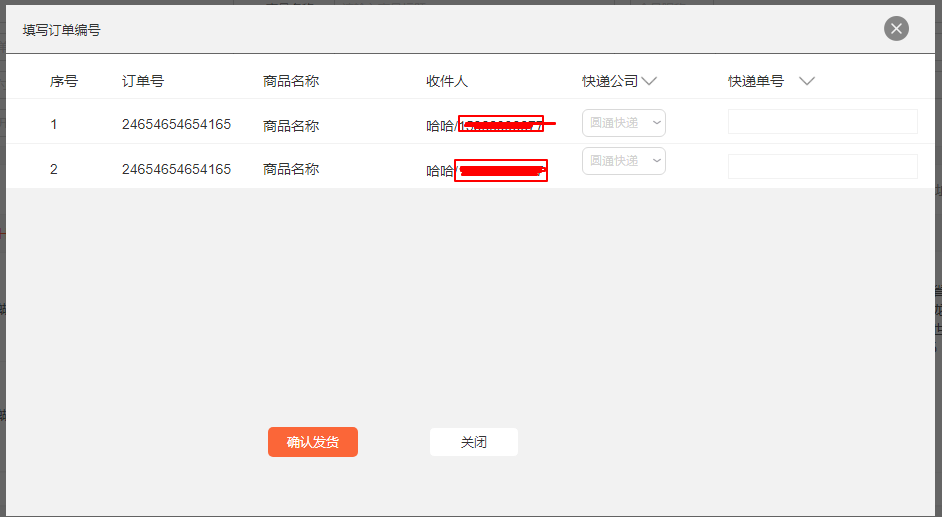Open the 圆通快递 dropdown in row 2

point(624,161)
